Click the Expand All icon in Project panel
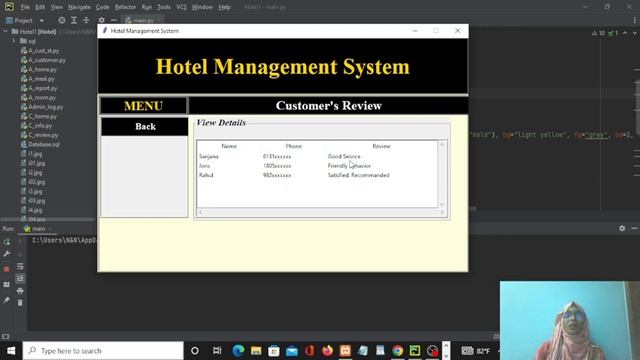Screen dimensions: 640x360 [x=74, y=20]
